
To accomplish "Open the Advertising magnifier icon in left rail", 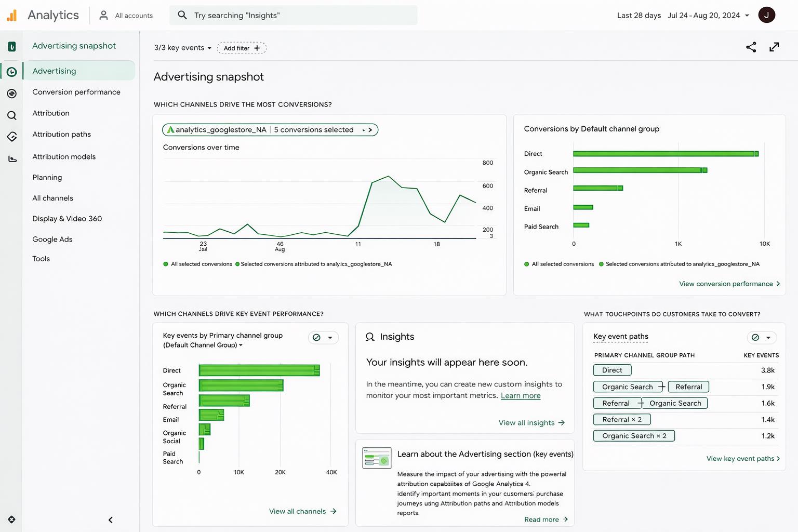I will (12, 115).
